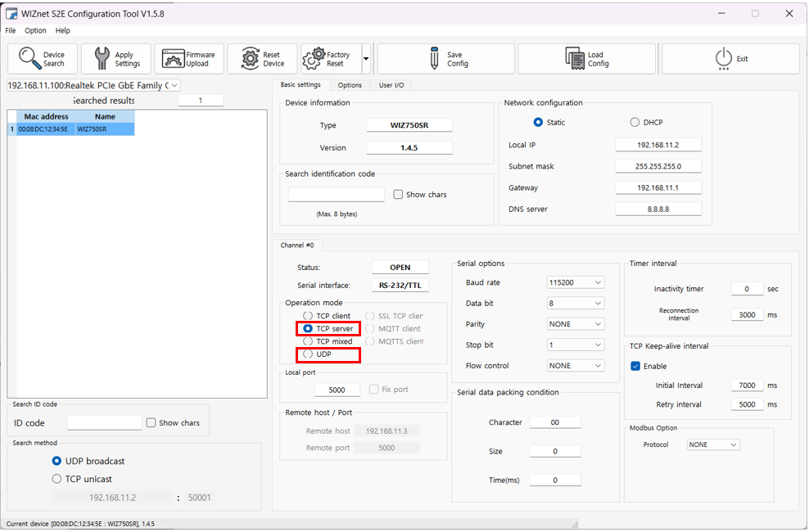Viewport: 809px width, 532px height.
Task: Select DHCP network configuration
Action: coord(635,123)
